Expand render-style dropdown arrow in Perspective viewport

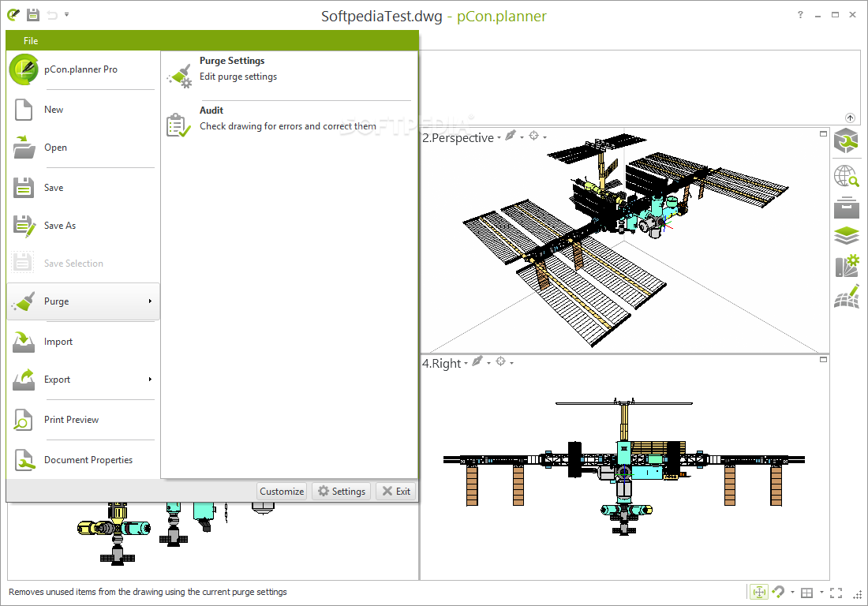(x=522, y=137)
